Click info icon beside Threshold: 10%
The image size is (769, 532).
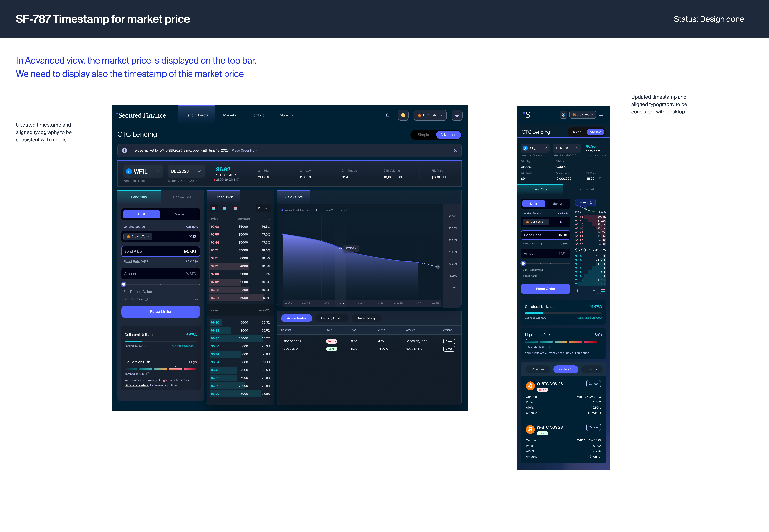548,347
